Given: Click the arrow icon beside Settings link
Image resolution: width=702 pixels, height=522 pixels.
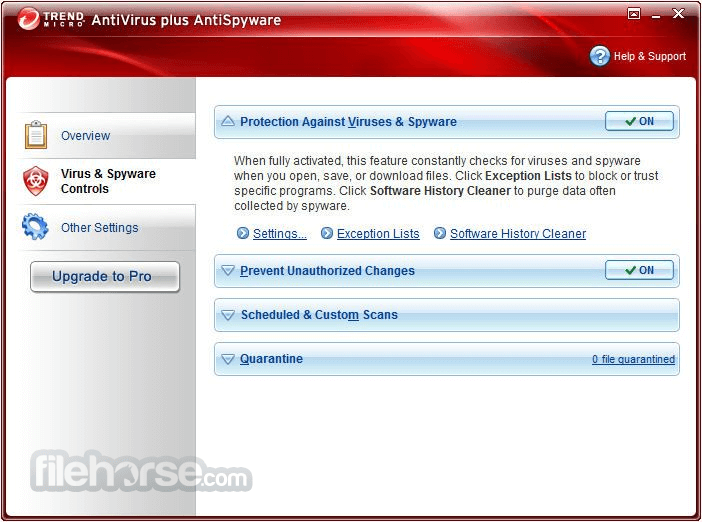Looking at the screenshot, I should [x=243, y=233].
